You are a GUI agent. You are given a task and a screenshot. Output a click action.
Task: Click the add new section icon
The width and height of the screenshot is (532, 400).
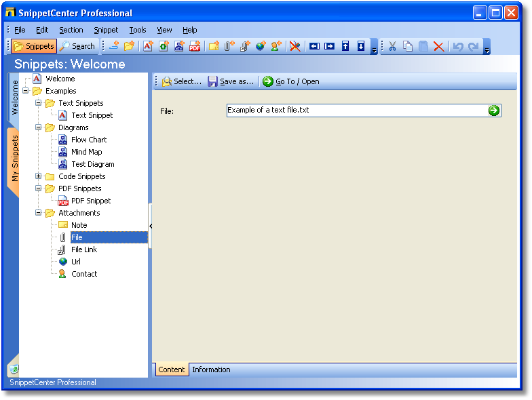tap(114, 46)
